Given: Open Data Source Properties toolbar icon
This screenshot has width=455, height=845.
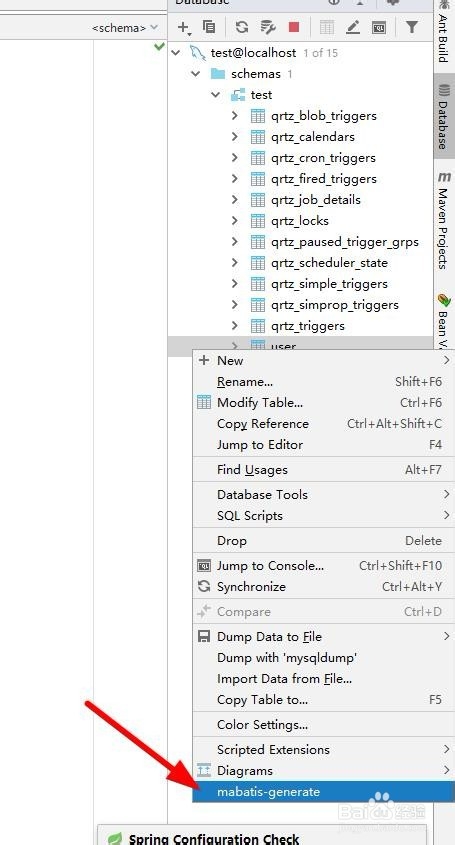Looking at the screenshot, I should (x=268, y=27).
